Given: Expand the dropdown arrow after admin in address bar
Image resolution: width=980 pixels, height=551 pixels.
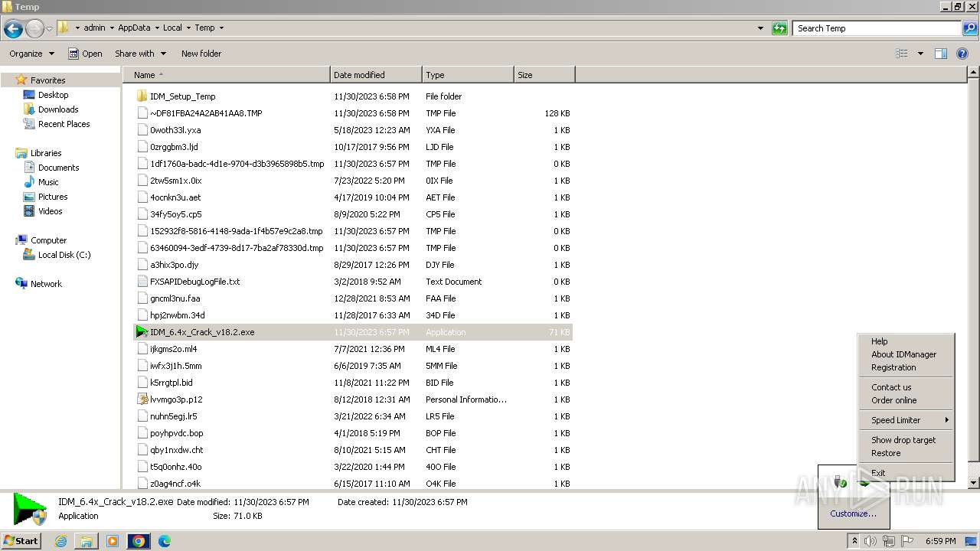Looking at the screenshot, I should coord(112,28).
